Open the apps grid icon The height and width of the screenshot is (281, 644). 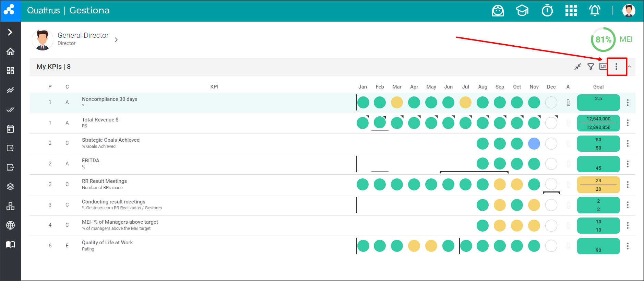click(571, 11)
